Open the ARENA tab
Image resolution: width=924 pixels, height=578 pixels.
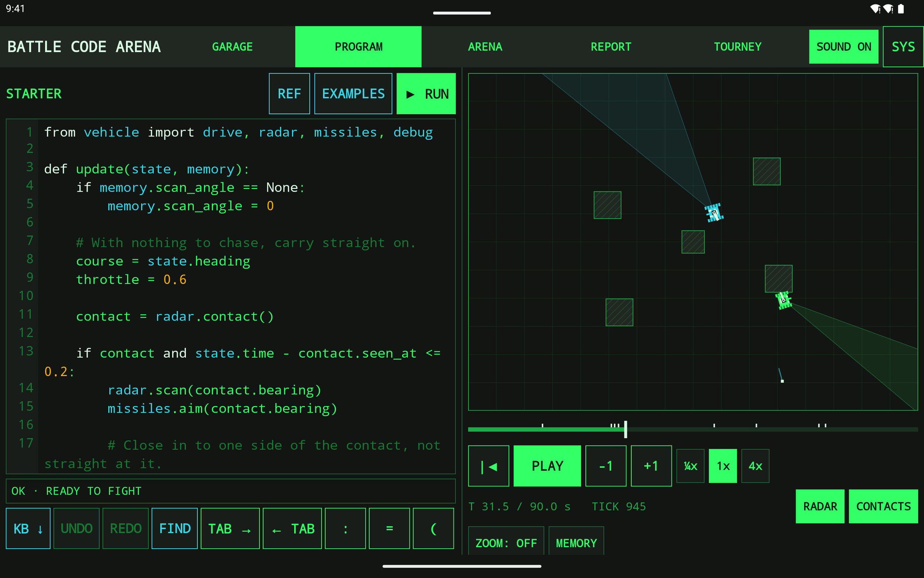click(485, 47)
